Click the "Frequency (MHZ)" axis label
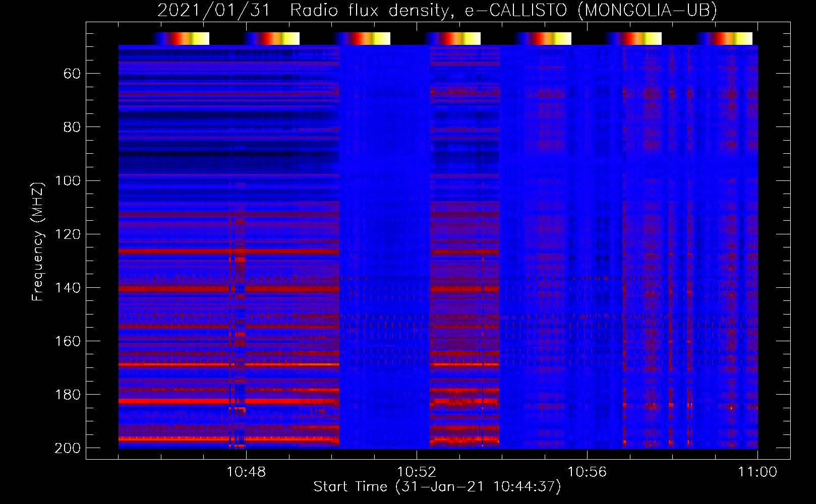 click(38, 241)
